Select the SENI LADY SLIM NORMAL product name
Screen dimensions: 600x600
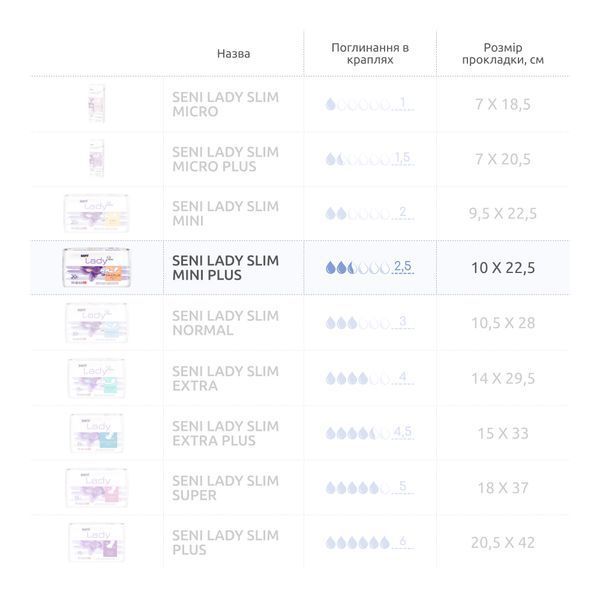click(x=225, y=323)
